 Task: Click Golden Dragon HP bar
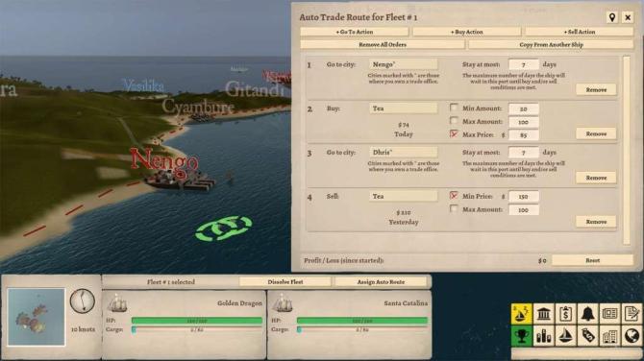click(197, 321)
